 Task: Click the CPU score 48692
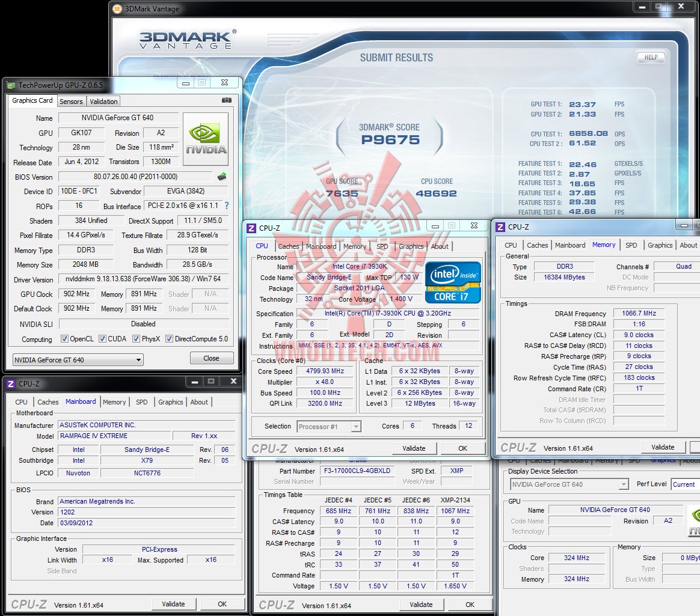tap(436, 194)
